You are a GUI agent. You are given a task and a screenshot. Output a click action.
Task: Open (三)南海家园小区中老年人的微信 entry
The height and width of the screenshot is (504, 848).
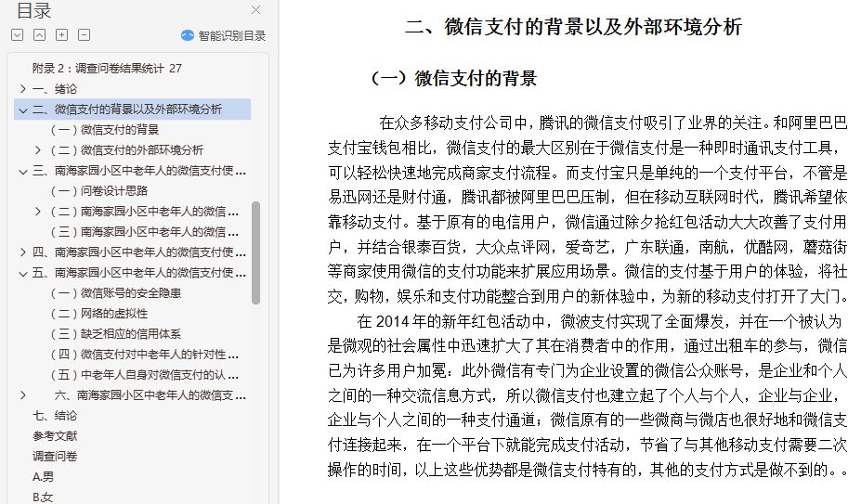pos(144,232)
